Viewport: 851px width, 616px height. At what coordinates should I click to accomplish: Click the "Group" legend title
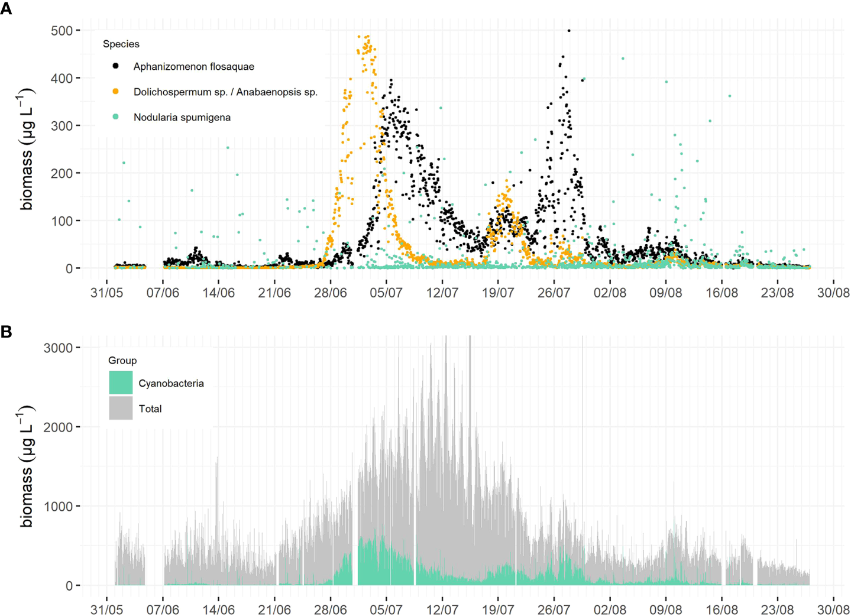[122, 361]
